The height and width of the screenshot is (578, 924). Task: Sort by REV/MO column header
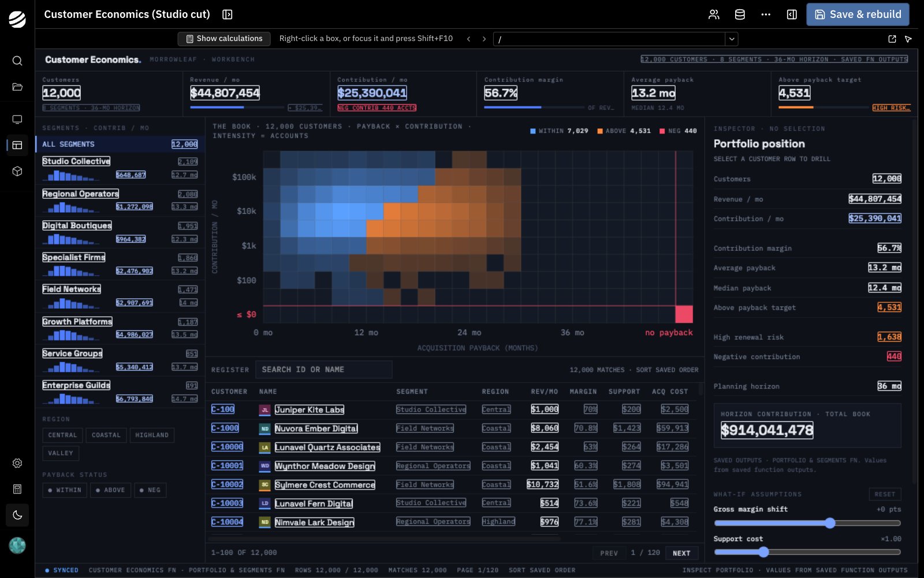click(x=544, y=392)
